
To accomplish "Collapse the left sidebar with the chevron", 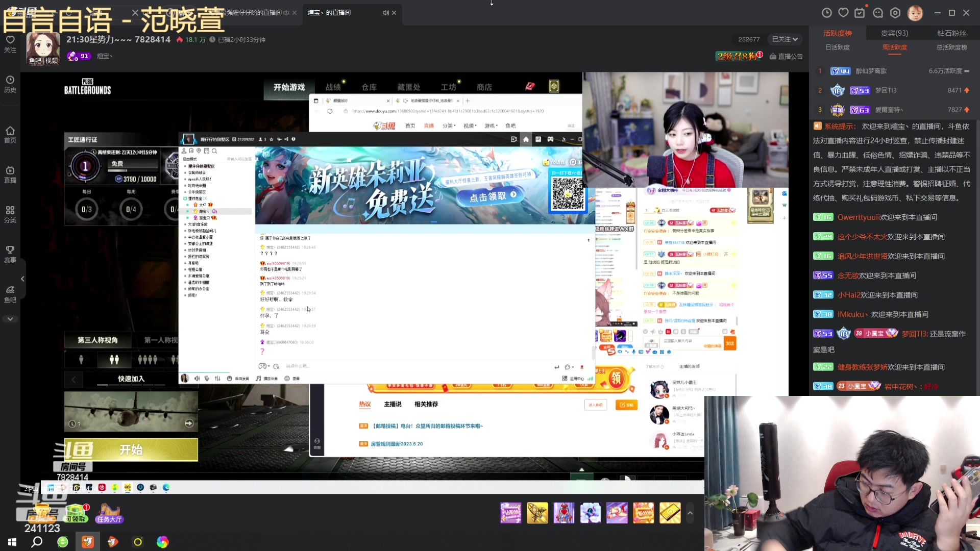I will (x=22, y=279).
